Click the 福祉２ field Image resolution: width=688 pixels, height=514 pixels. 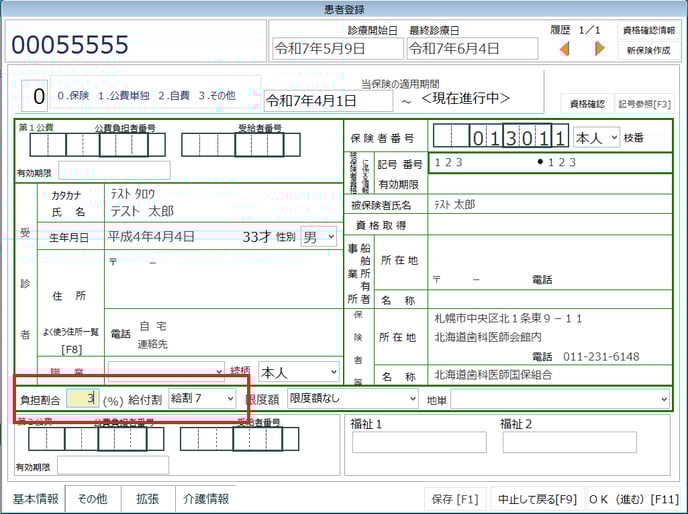[x=570, y=442]
